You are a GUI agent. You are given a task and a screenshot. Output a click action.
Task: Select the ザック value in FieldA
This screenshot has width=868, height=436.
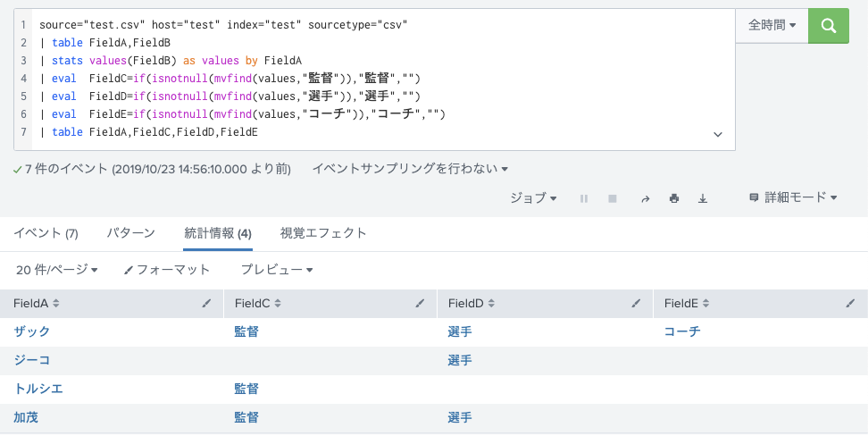point(32,331)
